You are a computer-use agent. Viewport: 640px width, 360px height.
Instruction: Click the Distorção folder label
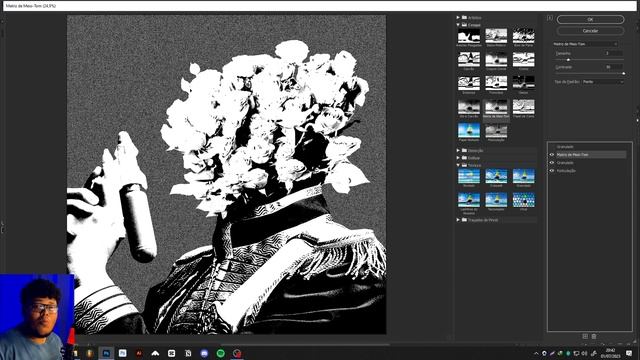(476, 151)
